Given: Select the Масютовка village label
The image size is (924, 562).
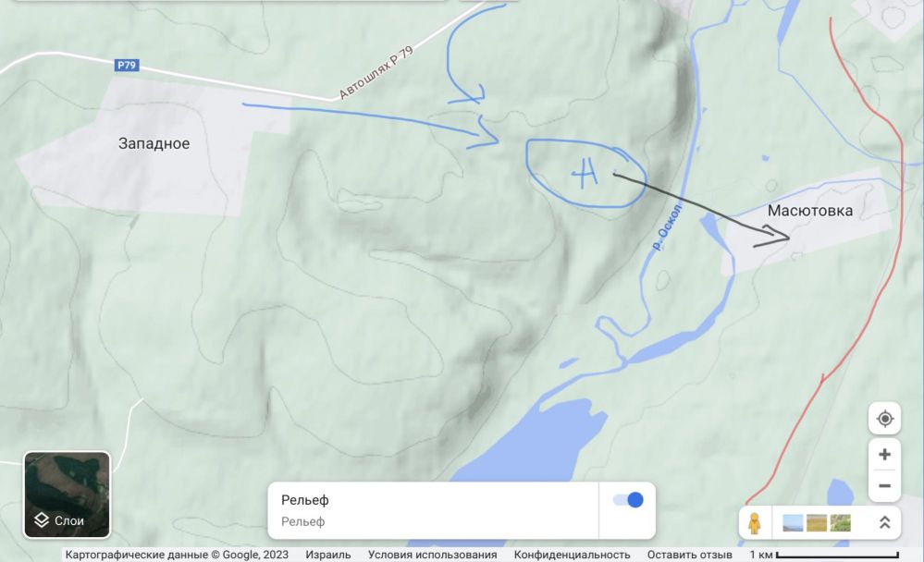Looking at the screenshot, I should click(x=809, y=211).
